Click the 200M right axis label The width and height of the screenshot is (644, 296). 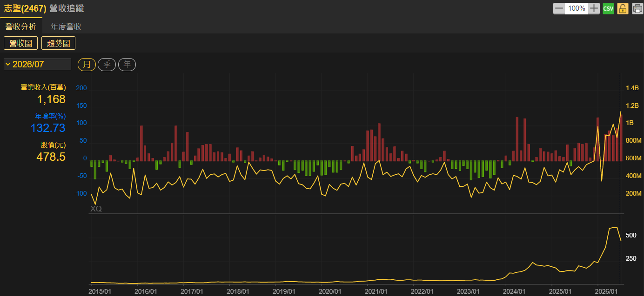634,194
